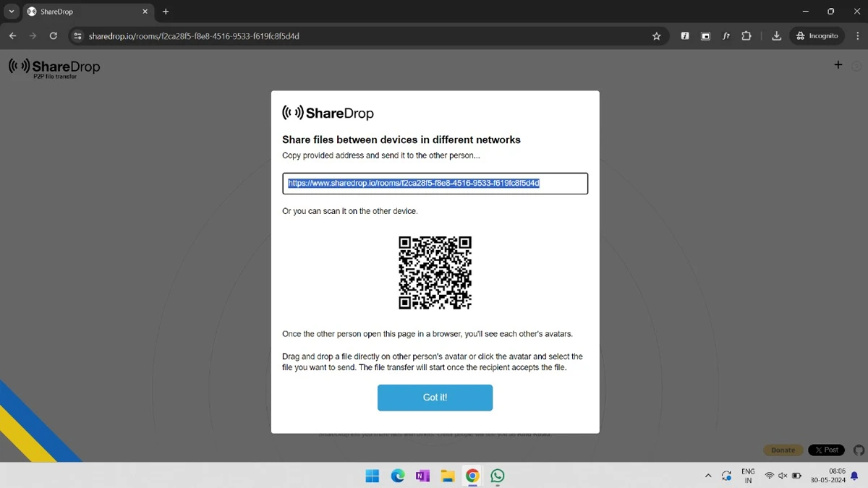The width and height of the screenshot is (868, 488).
Task: Switch to Chrome in taskbar
Action: point(472,476)
